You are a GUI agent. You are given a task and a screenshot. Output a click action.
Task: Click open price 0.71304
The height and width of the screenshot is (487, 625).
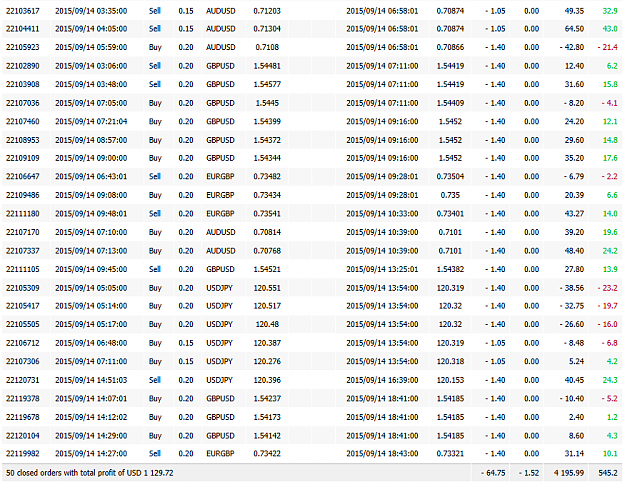tap(267, 29)
